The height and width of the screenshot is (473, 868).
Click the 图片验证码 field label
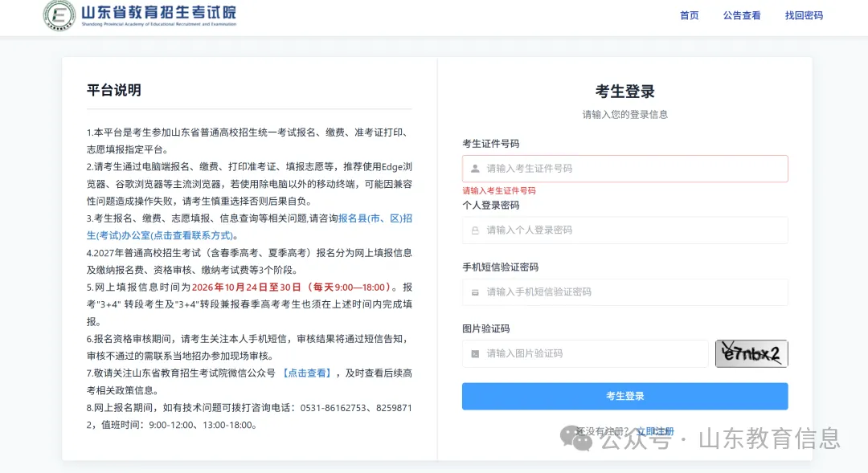coord(486,328)
